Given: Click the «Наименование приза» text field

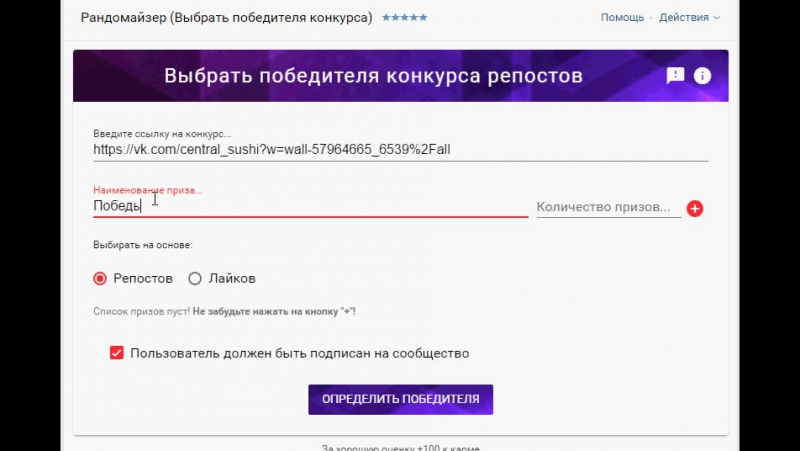Looking at the screenshot, I should (x=310, y=205).
